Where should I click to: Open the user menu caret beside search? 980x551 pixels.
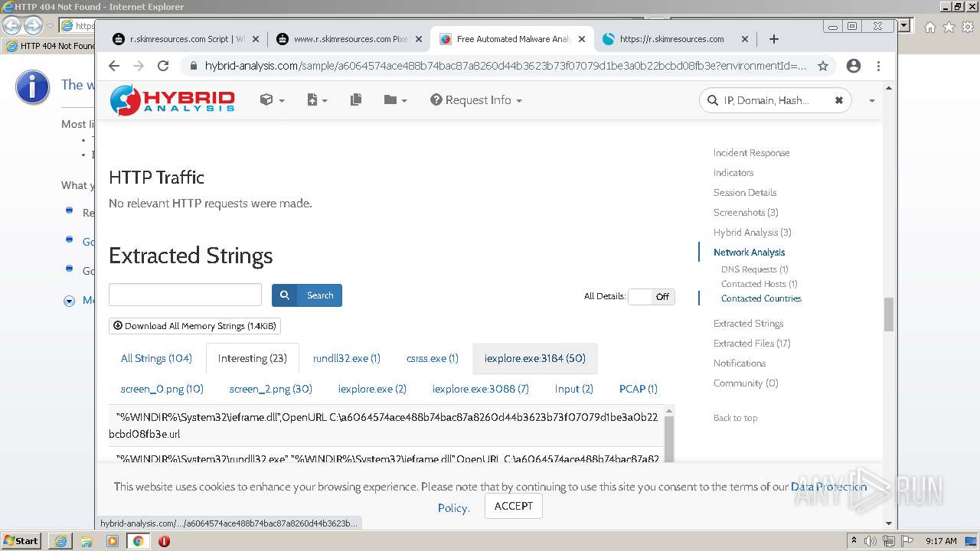click(x=871, y=100)
